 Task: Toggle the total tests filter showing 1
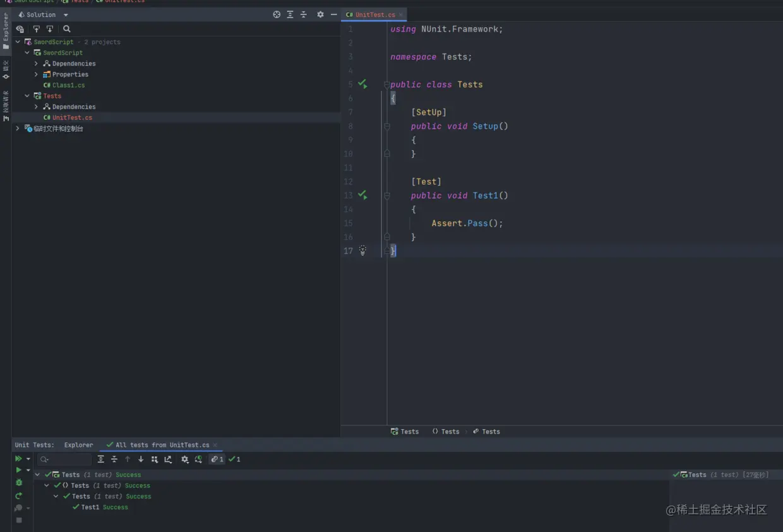[217, 459]
